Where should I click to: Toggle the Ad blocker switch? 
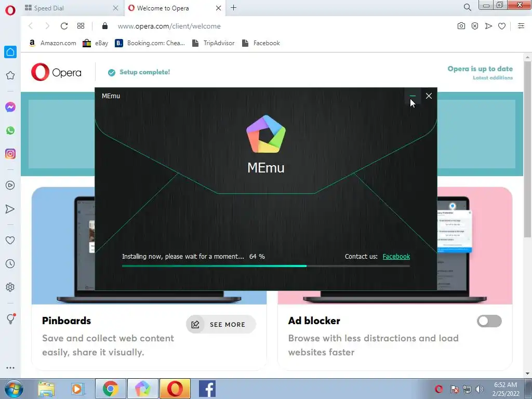489,321
